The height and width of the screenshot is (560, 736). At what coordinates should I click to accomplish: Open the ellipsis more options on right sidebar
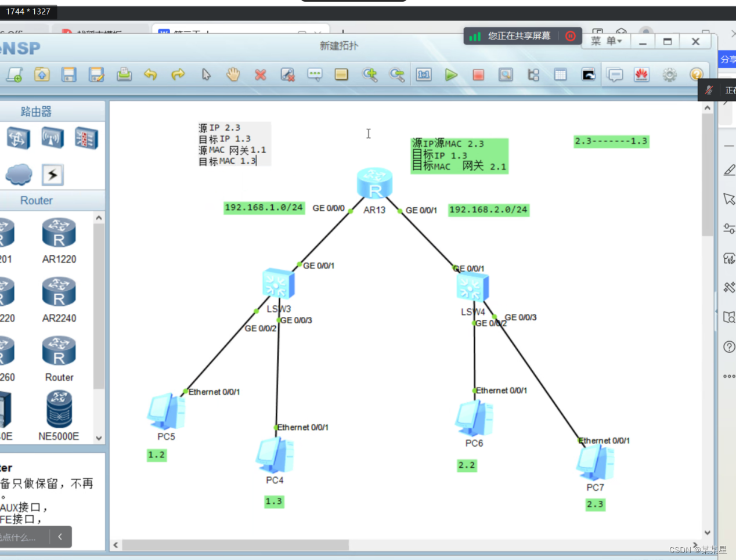click(729, 376)
